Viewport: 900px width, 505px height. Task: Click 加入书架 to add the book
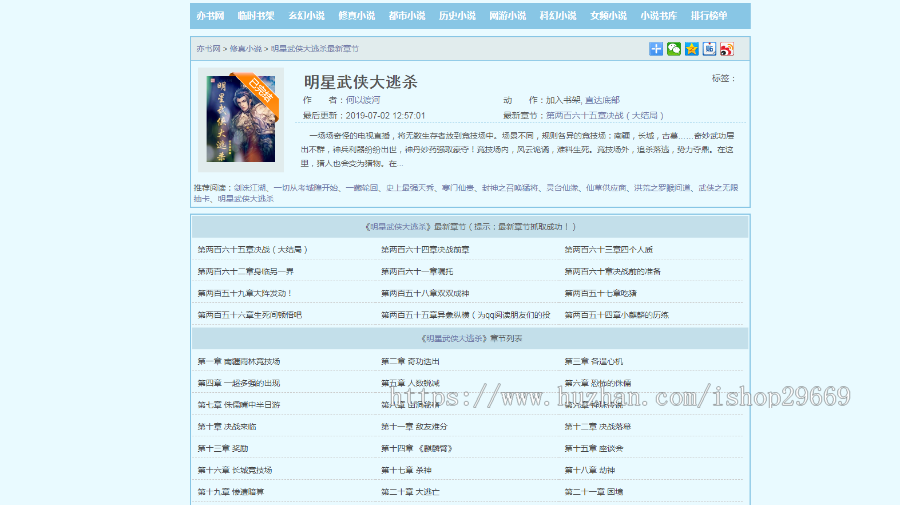point(563,100)
